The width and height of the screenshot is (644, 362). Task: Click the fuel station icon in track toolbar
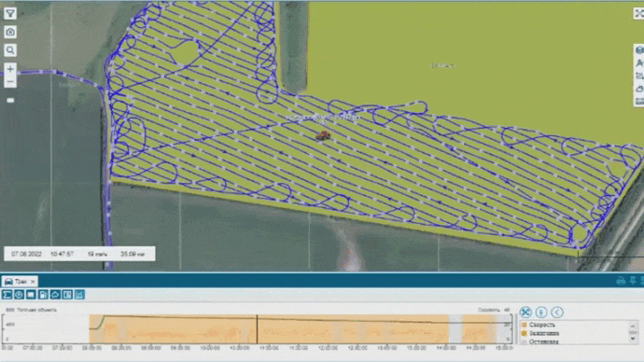point(43,295)
